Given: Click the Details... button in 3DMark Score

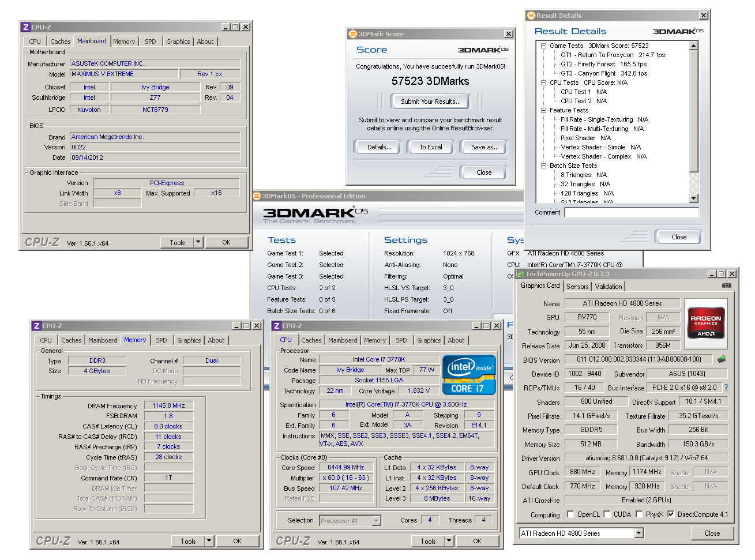Looking at the screenshot, I should pos(379,147).
